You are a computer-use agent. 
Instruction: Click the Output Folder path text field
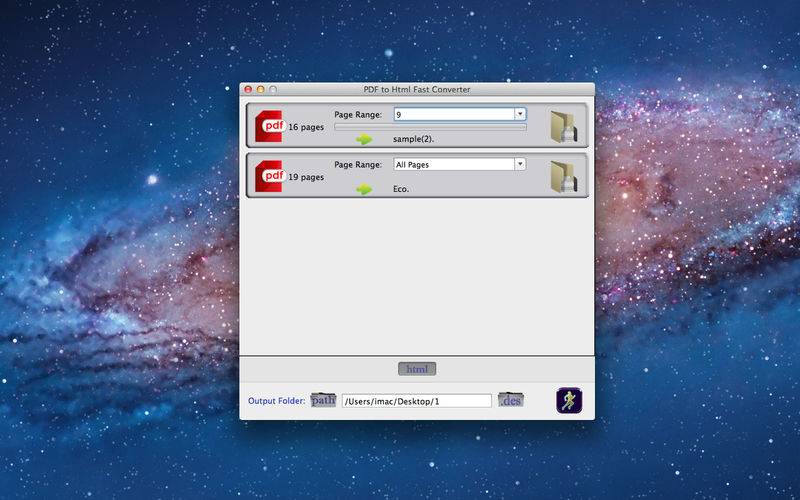[416, 401]
